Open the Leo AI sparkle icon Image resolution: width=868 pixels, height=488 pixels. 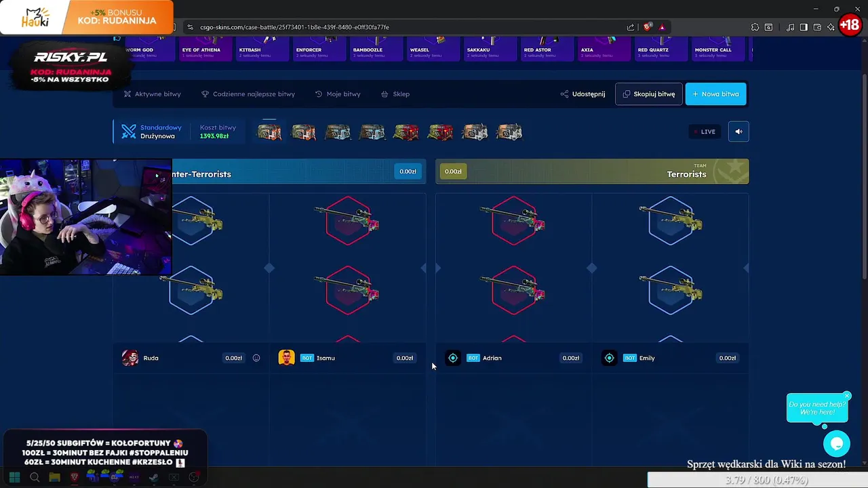831,27
